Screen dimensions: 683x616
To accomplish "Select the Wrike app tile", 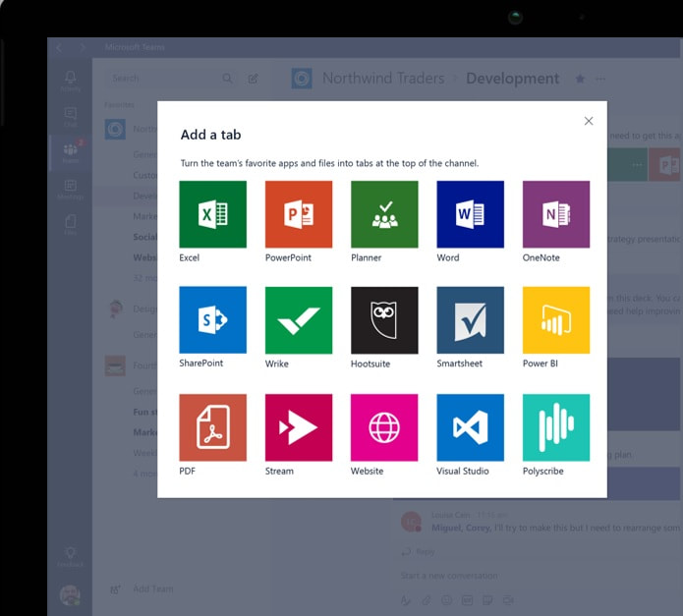I will pos(299,319).
